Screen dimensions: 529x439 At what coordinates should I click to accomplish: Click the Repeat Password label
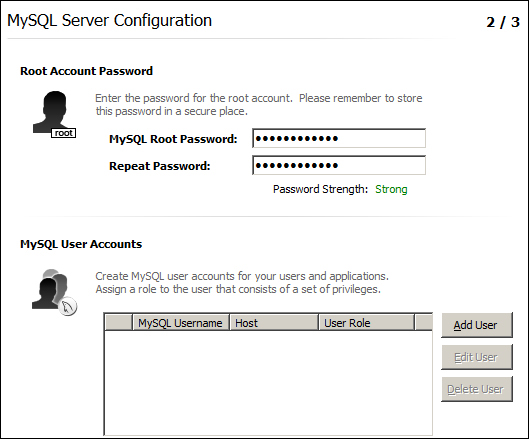tap(160, 166)
